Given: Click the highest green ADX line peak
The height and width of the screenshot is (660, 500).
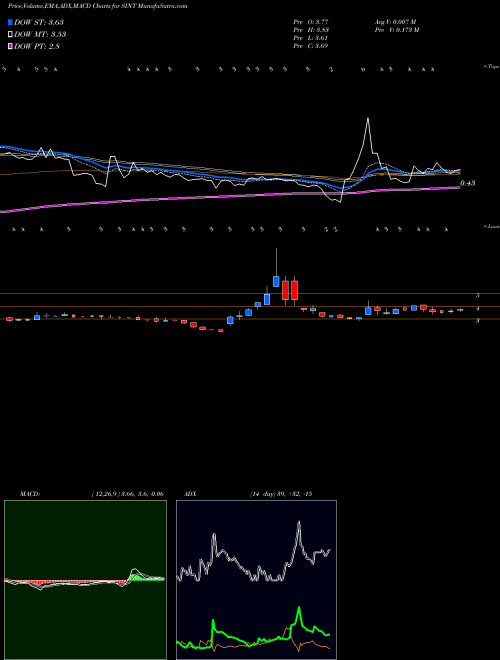Looking at the screenshot, I should [x=299, y=609].
